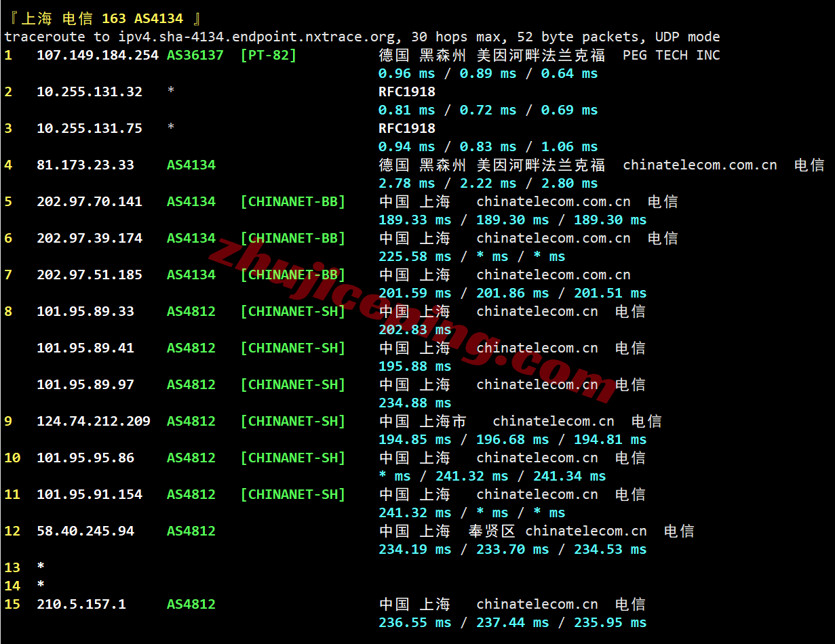Select IP address 101.95.89.97
Screen dimensions: 835x644
85,384
